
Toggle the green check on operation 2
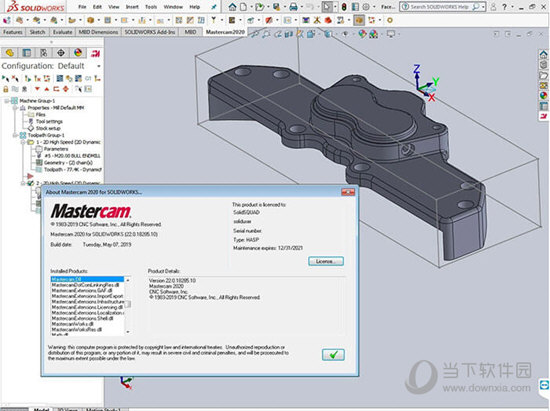(x=31, y=183)
